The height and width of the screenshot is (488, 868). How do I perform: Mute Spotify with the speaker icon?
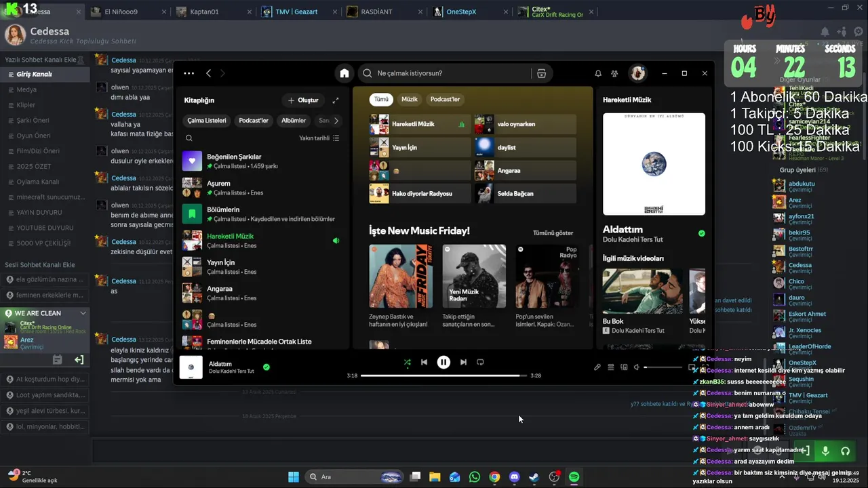637,367
